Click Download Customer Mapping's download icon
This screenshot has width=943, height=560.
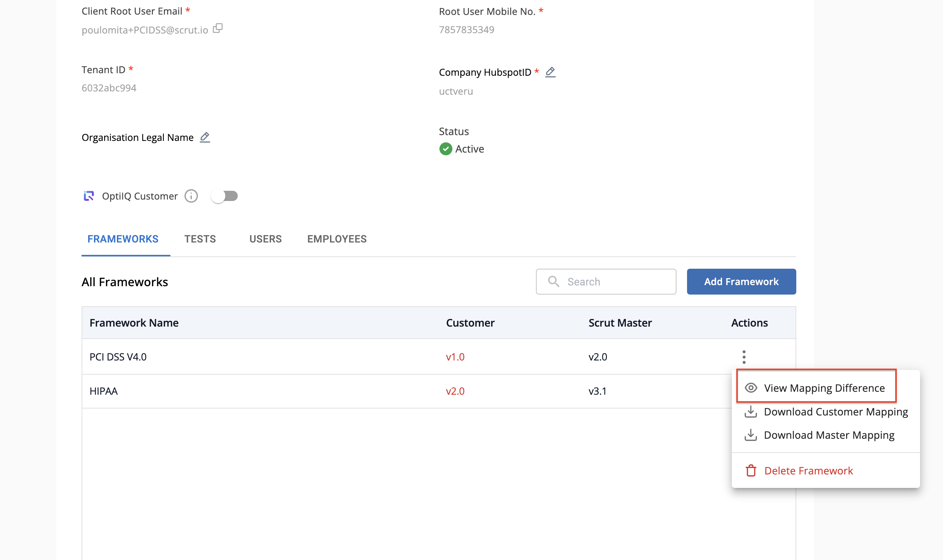[750, 412]
